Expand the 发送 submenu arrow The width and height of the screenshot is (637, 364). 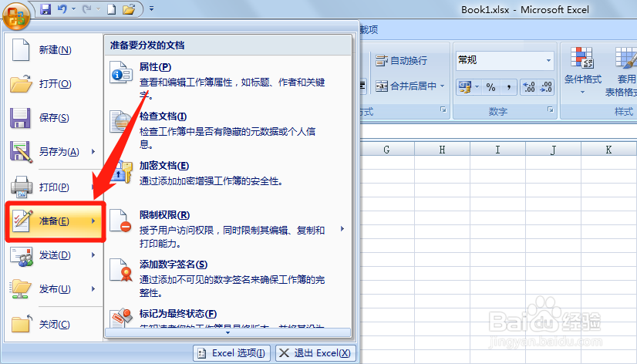click(x=93, y=255)
